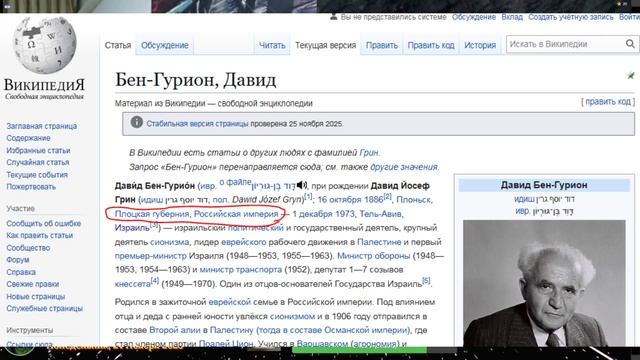This screenshot has height=360, width=640.
Task: Open the Содержание sidebar link
Action: click(28, 138)
